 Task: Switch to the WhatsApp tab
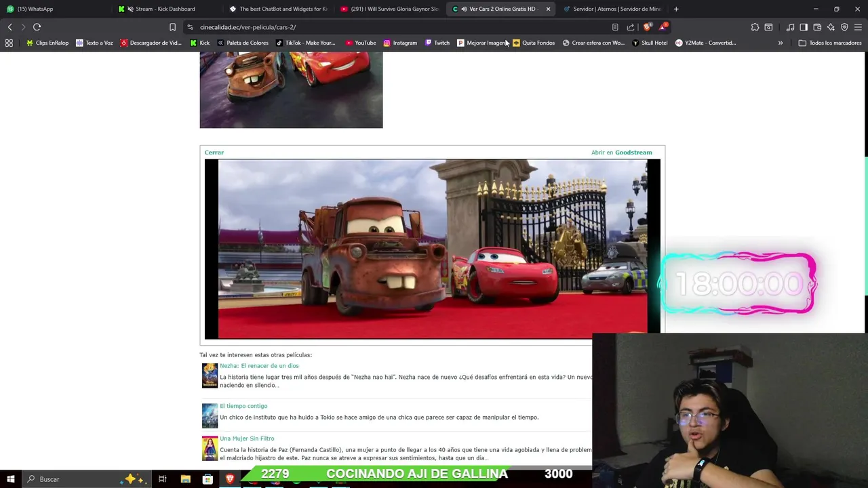[54, 9]
